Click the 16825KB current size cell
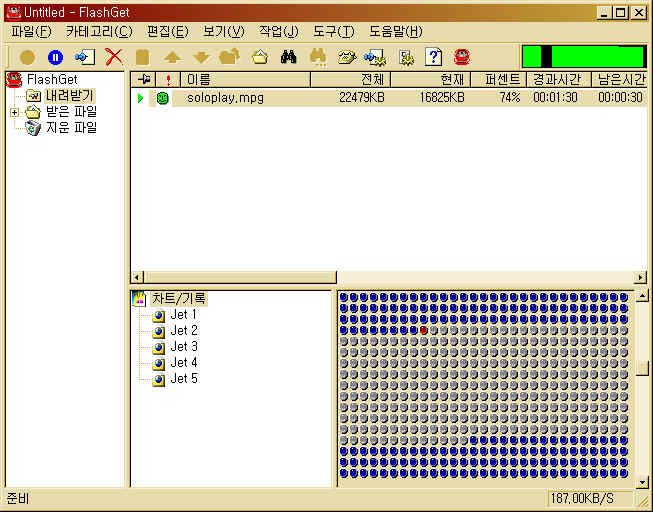 (x=441, y=97)
